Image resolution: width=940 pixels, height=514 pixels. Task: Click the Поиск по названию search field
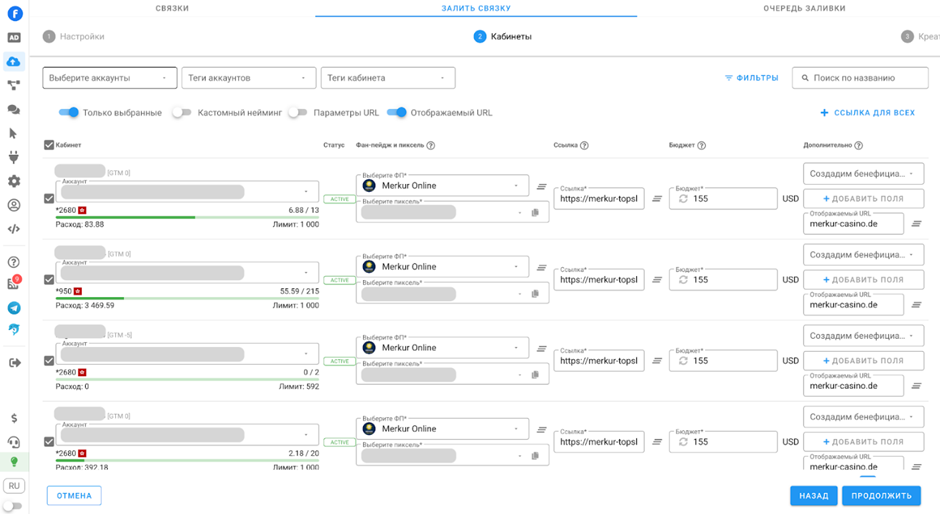[x=860, y=78]
